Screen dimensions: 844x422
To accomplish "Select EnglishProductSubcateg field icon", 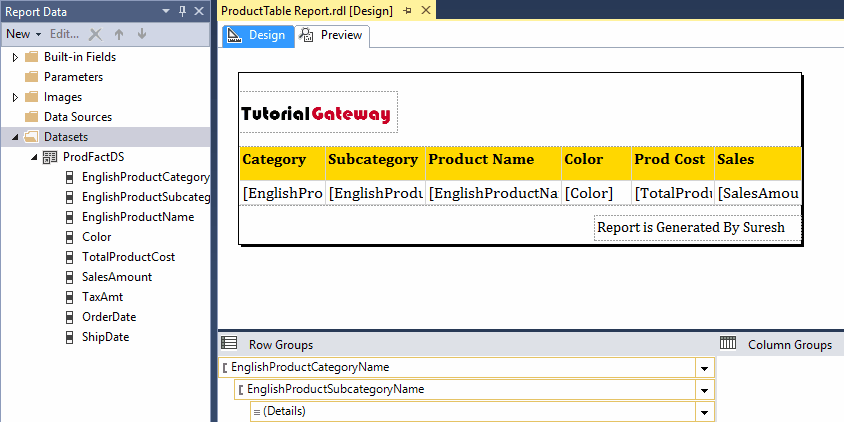I will pos(69,197).
